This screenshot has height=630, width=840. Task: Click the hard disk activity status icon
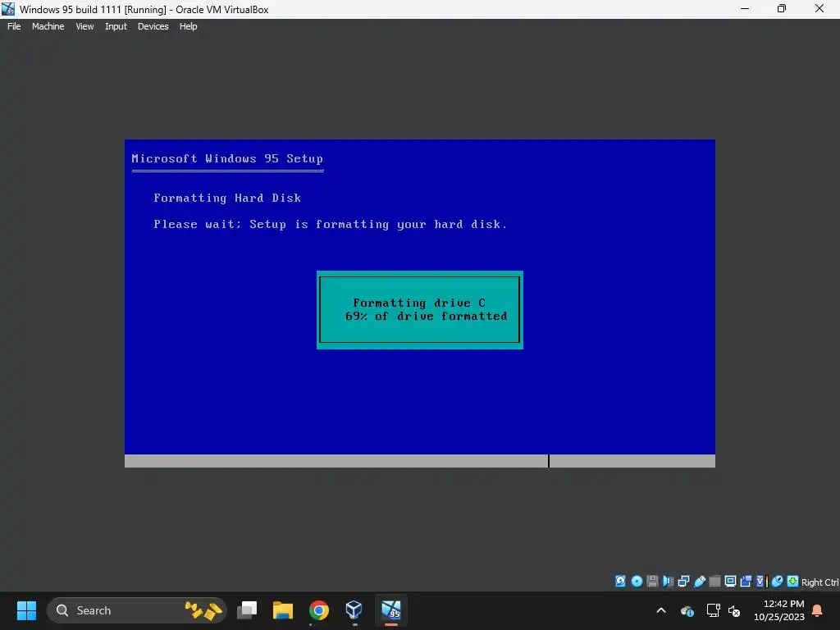620,582
